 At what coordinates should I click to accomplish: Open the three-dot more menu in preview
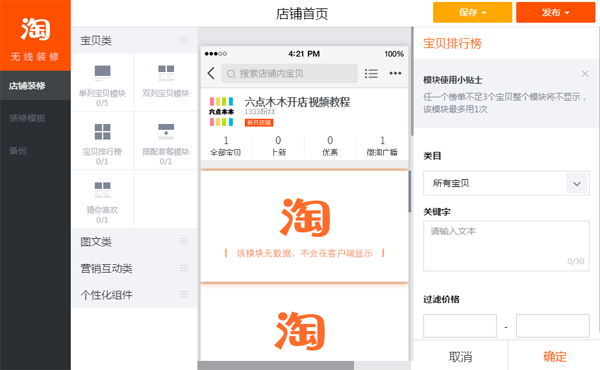395,73
